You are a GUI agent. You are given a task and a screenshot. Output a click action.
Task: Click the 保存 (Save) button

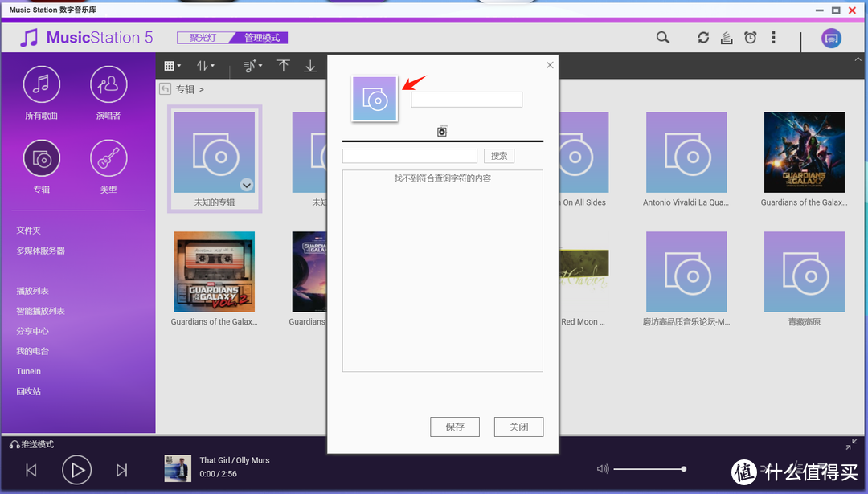(x=455, y=427)
